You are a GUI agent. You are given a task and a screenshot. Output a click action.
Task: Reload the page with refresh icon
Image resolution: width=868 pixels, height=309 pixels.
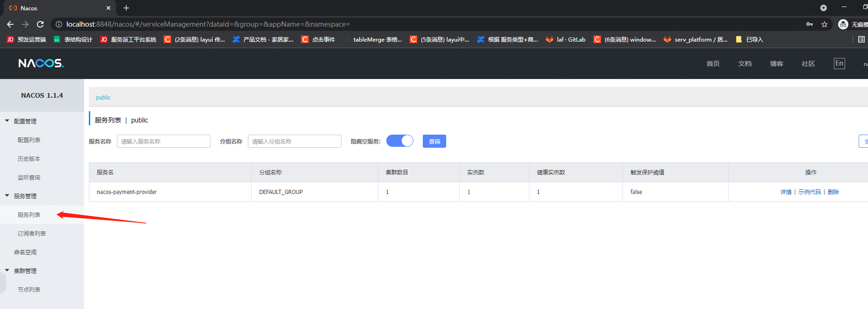pyautogui.click(x=40, y=24)
